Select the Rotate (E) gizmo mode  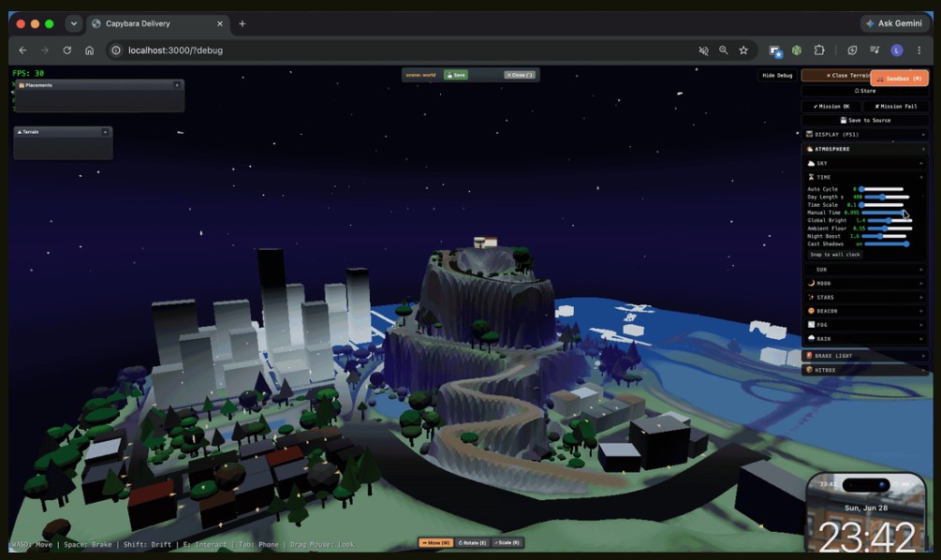point(472,542)
